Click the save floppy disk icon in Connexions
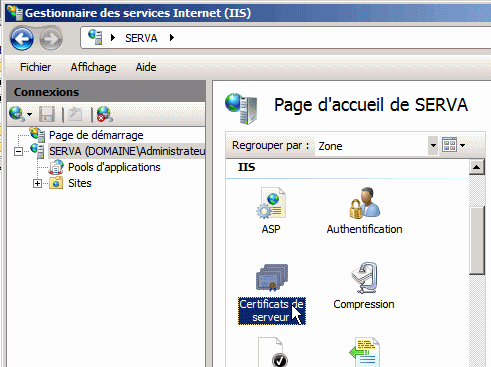Image resolution: width=491 pixels, height=367 pixels. (x=47, y=114)
